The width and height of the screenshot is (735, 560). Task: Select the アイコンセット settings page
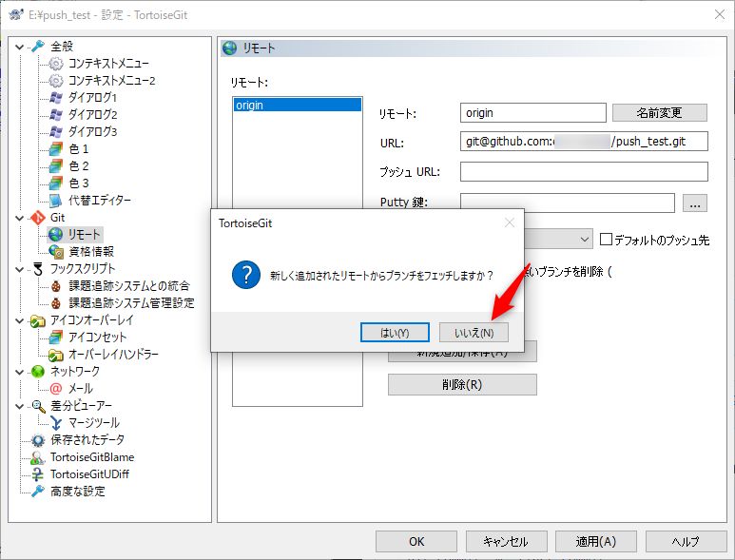[x=98, y=338]
